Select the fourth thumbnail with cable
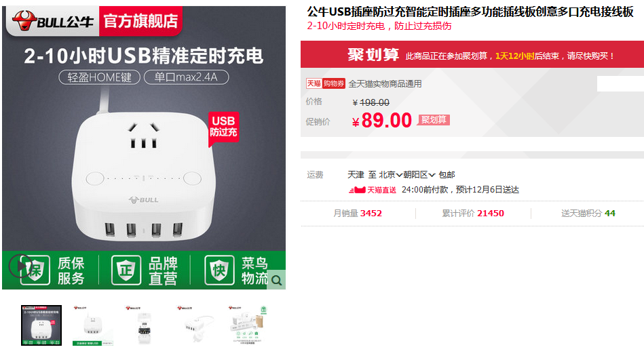Image resolution: width=644 pixels, height=362 pixels. coord(195,325)
